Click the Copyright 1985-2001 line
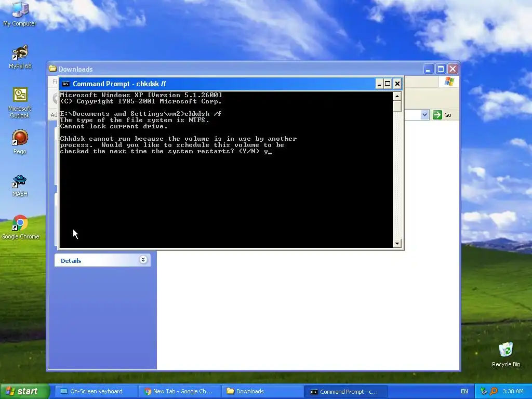Image resolution: width=532 pixels, height=399 pixels. coord(141,101)
